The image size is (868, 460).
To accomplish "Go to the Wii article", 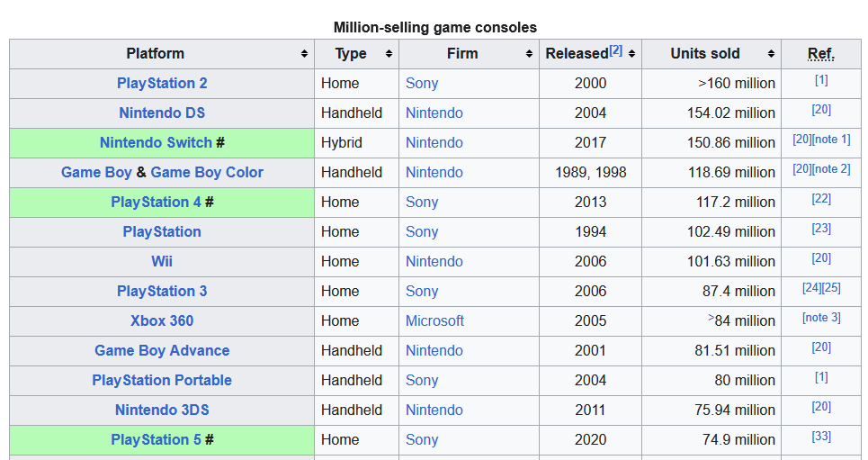I will pos(162,261).
